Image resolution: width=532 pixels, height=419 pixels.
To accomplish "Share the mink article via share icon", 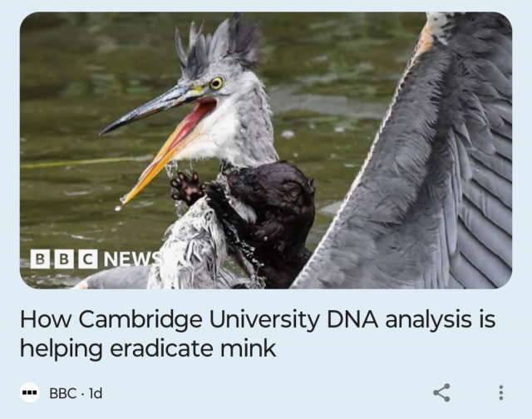I will coord(441,393).
